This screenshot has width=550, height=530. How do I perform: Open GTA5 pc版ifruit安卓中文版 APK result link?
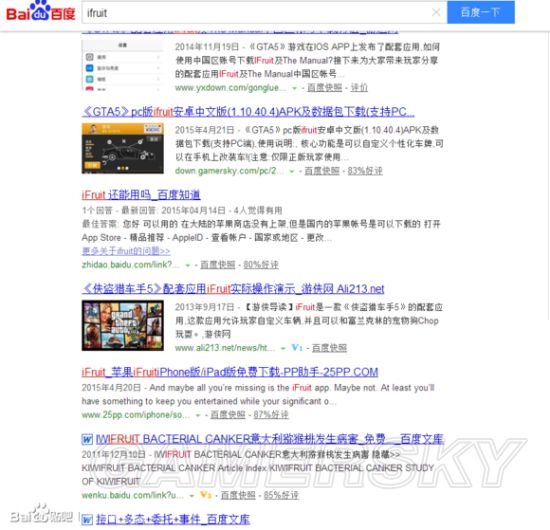(248, 112)
